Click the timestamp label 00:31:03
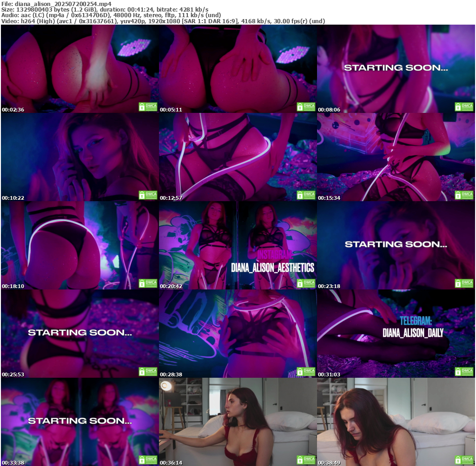Viewport: 476px width, 466px height. (330, 374)
